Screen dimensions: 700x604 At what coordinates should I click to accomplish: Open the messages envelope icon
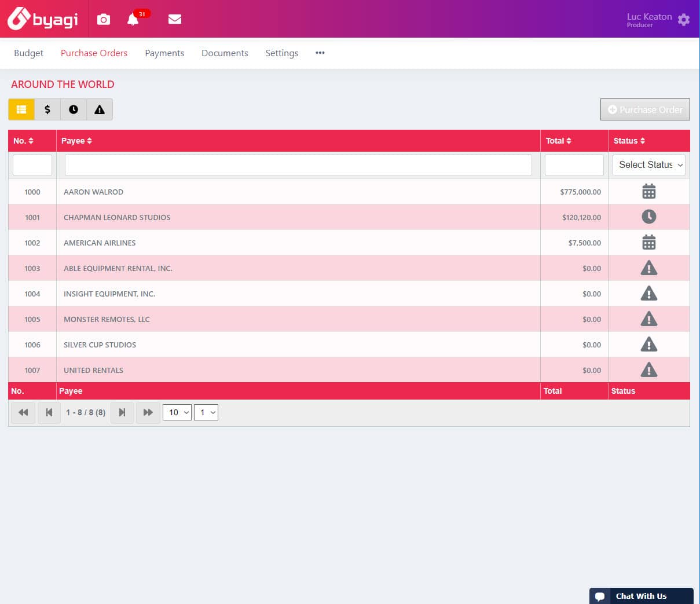(x=175, y=19)
